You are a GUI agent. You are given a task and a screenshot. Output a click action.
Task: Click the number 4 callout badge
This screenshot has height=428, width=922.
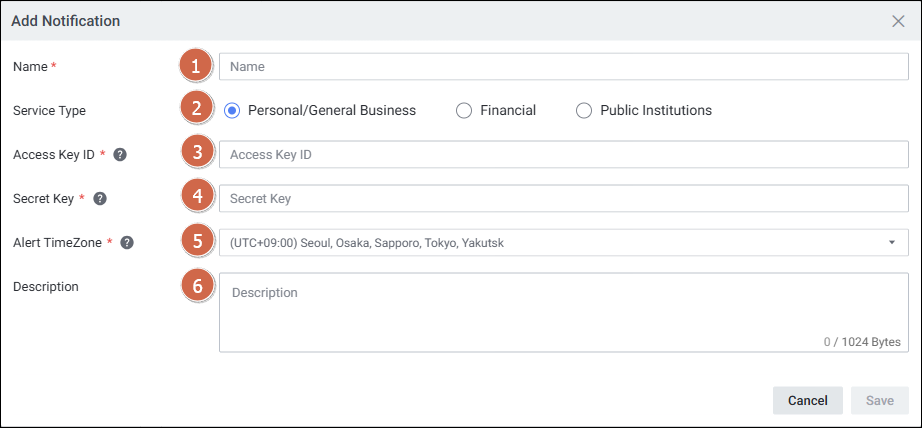pos(197,198)
